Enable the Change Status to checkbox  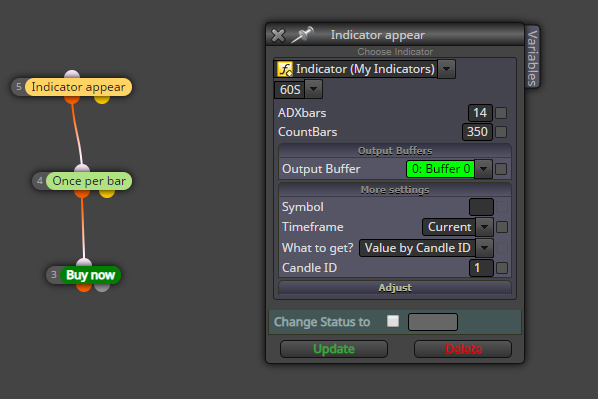[x=393, y=321]
